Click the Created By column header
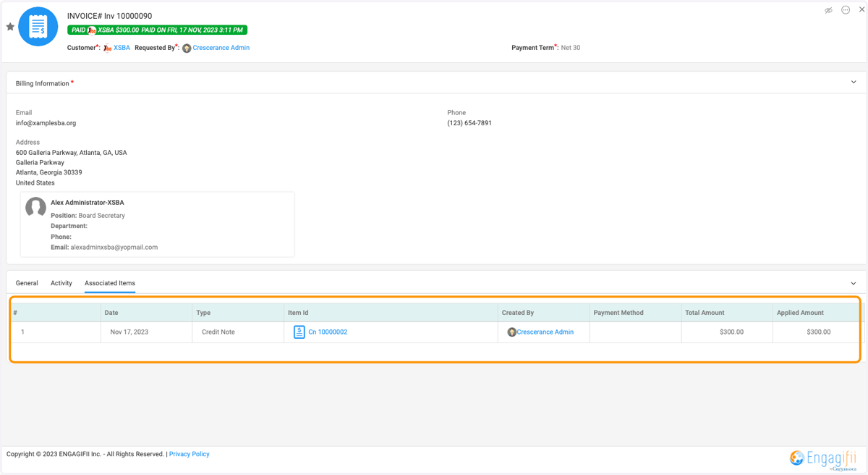868x475 pixels. coord(544,313)
